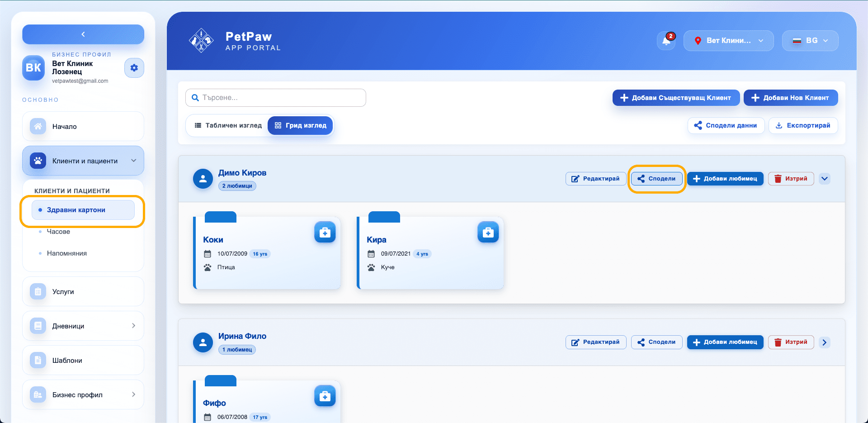Open the BG language dropdown
Viewport: 868px width, 423px height.
click(x=810, y=41)
